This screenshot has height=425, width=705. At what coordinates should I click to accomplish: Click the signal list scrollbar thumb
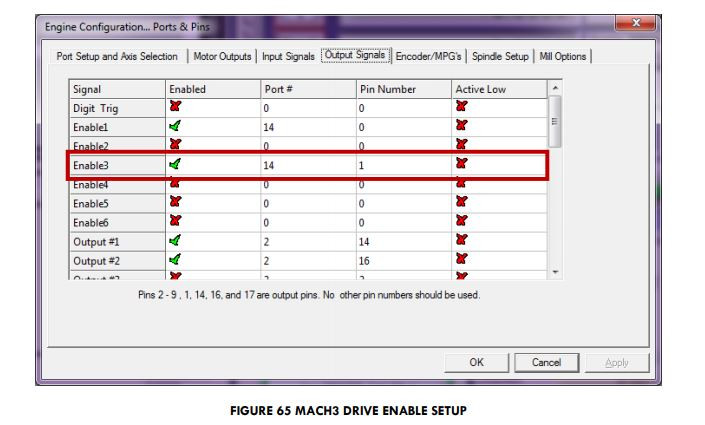tap(555, 121)
